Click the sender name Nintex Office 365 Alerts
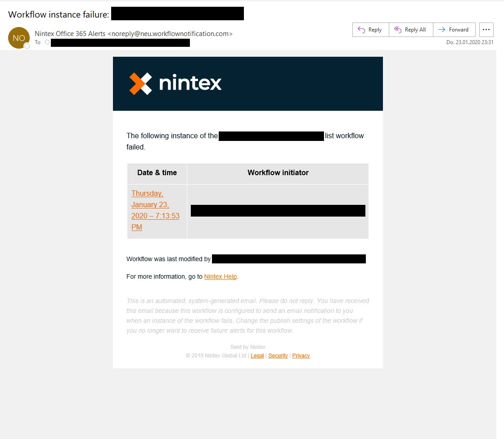The width and height of the screenshot is (504, 439). point(70,34)
